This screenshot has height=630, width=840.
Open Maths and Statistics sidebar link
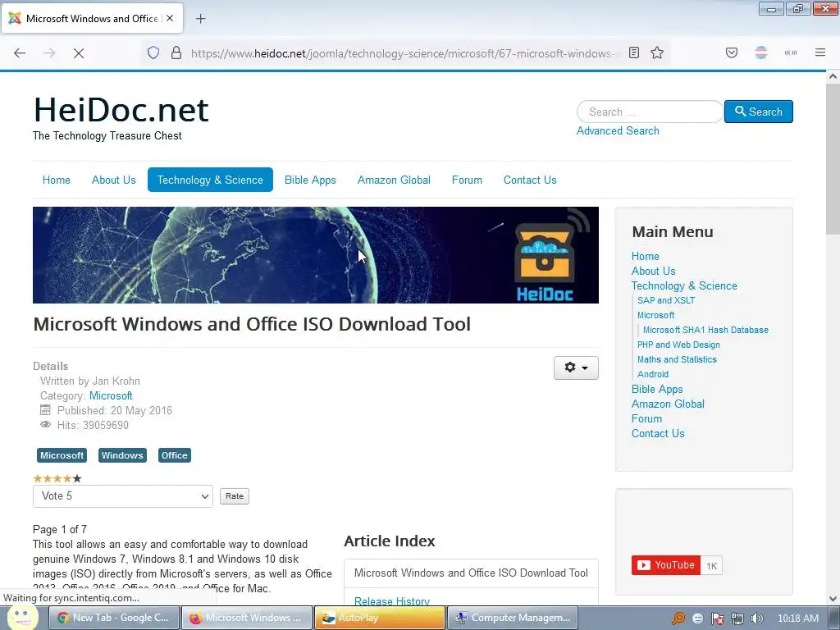[677, 359]
